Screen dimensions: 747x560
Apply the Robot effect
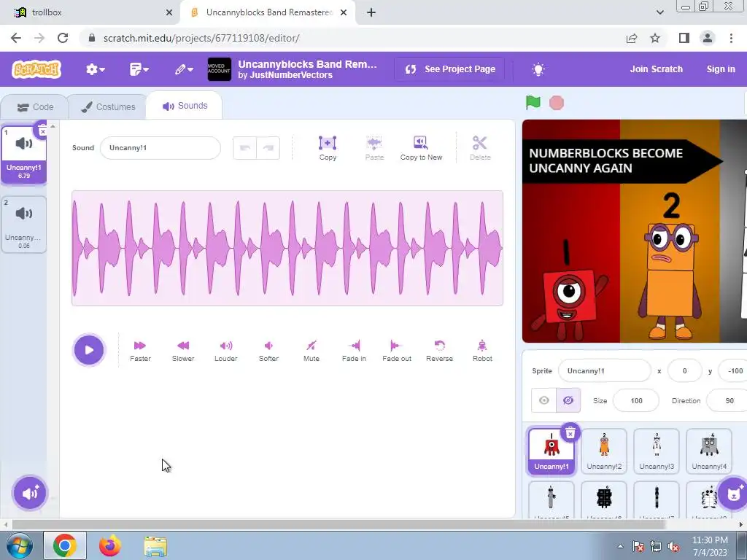click(x=482, y=351)
